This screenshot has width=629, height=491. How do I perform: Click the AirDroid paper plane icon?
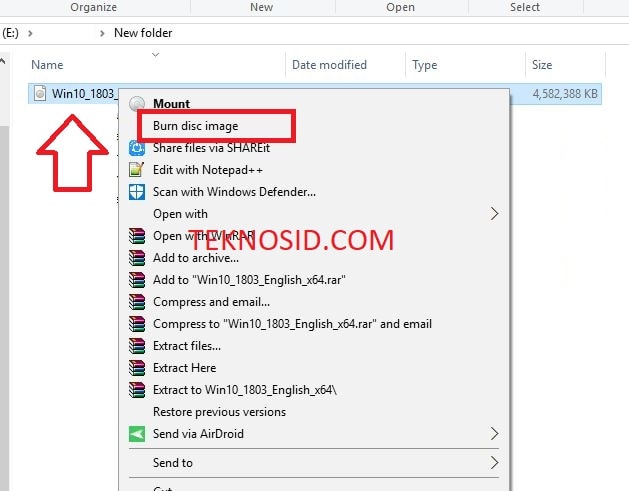click(x=137, y=434)
